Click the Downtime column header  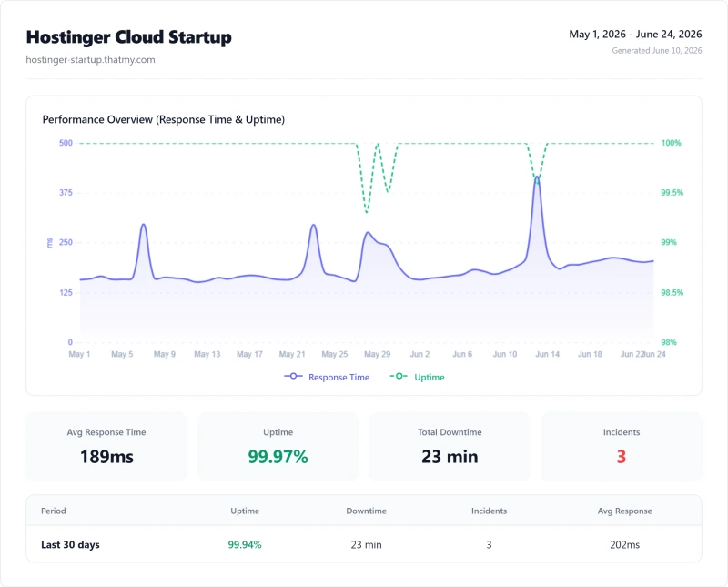(x=367, y=511)
